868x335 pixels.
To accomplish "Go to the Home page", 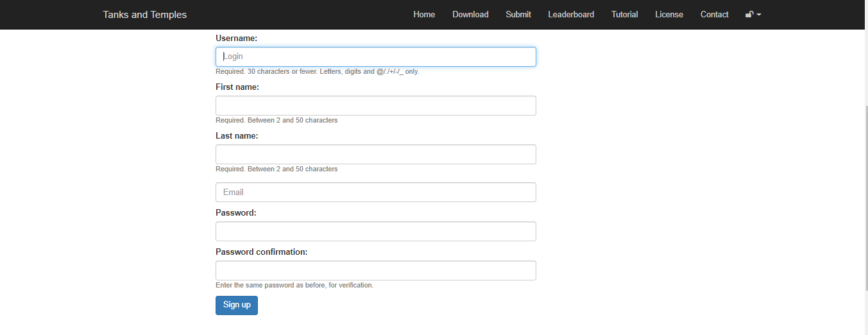I will pyautogui.click(x=424, y=14).
